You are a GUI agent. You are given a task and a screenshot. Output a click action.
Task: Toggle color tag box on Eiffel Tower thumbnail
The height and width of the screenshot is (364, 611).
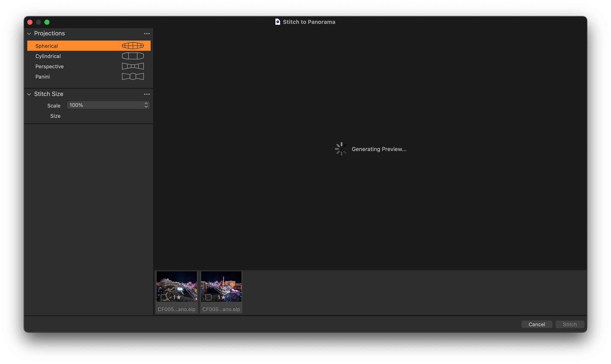click(x=208, y=297)
